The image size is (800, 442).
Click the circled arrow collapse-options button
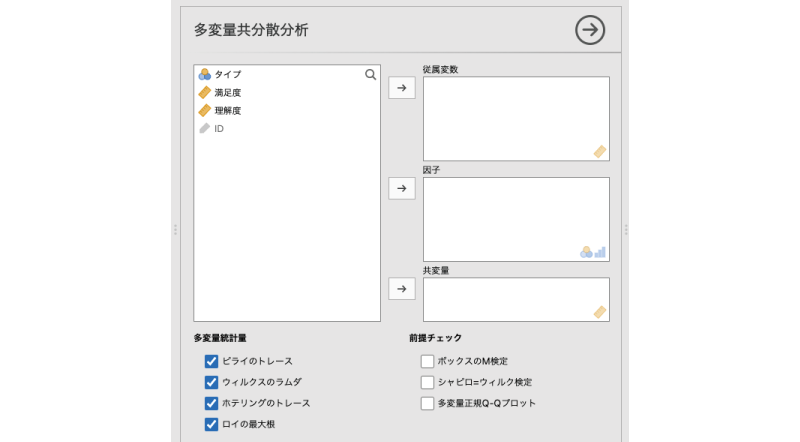click(x=590, y=30)
